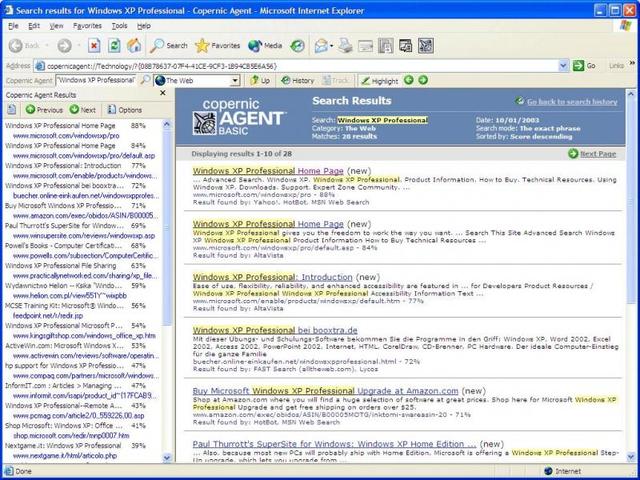Image resolution: width=640 pixels, height=480 pixels.
Task: Open the View menu
Action: coord(56,26)
